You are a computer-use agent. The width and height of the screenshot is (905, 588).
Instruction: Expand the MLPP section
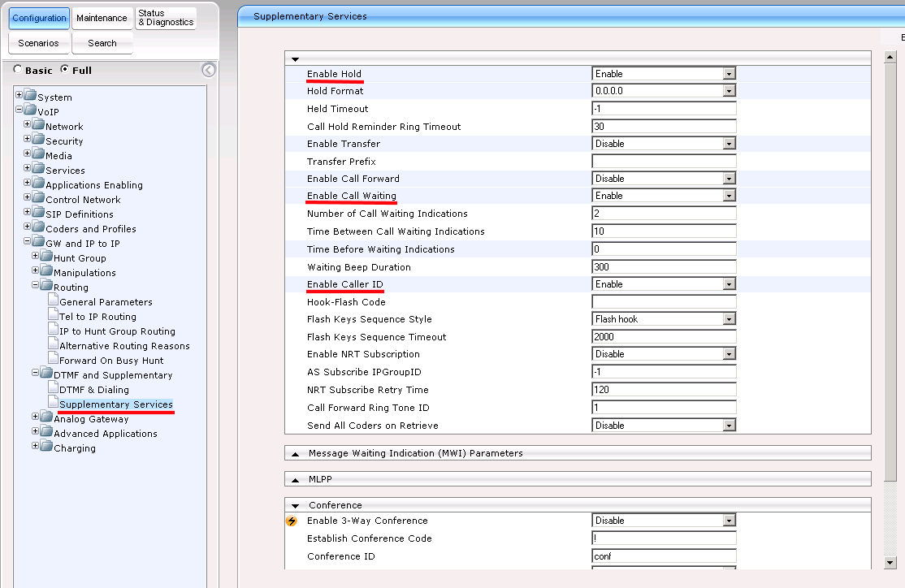coord(295,479)
